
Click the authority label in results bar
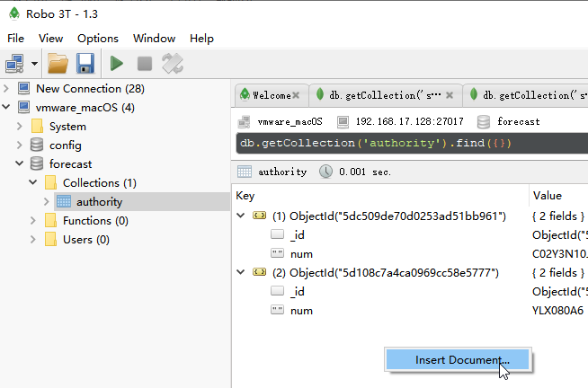click(282, 172)
